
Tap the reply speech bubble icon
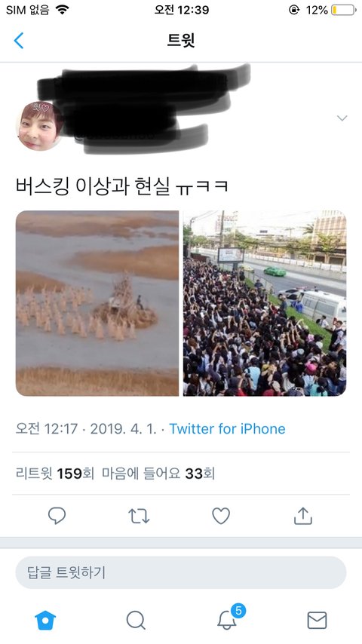[x=57, y=516]
